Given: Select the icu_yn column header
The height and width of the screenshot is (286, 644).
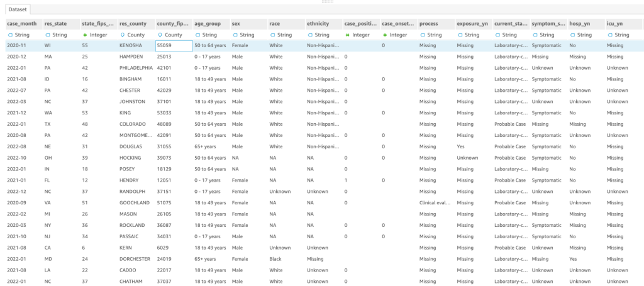Looking at the screenshot, I should [625, 24].
